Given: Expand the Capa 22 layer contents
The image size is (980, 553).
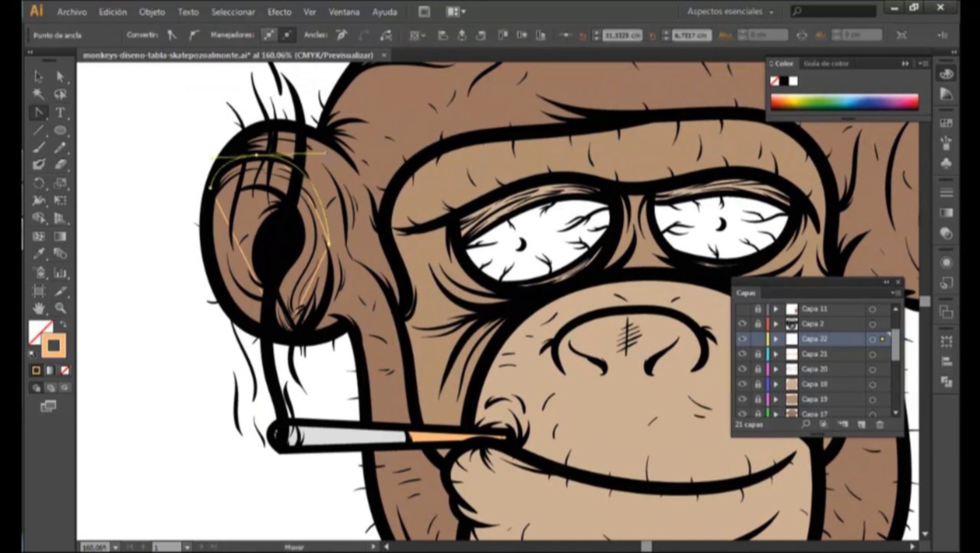Looking at the screenshot, I should [x=776, y=339].
